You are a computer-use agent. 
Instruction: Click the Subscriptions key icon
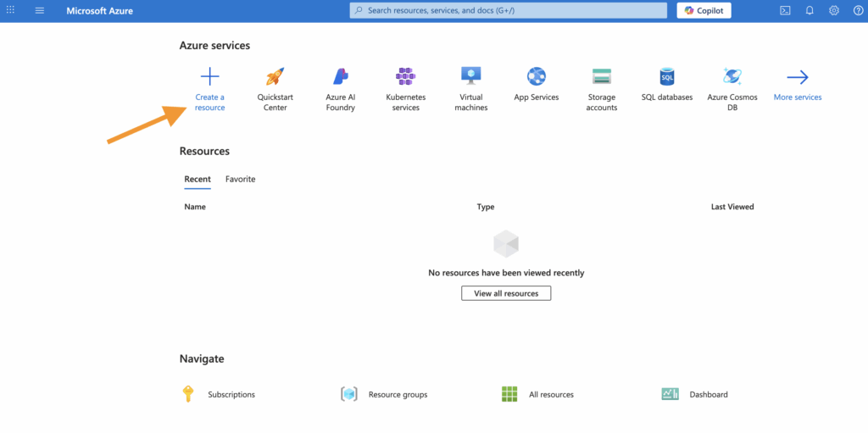coord(187,394)
